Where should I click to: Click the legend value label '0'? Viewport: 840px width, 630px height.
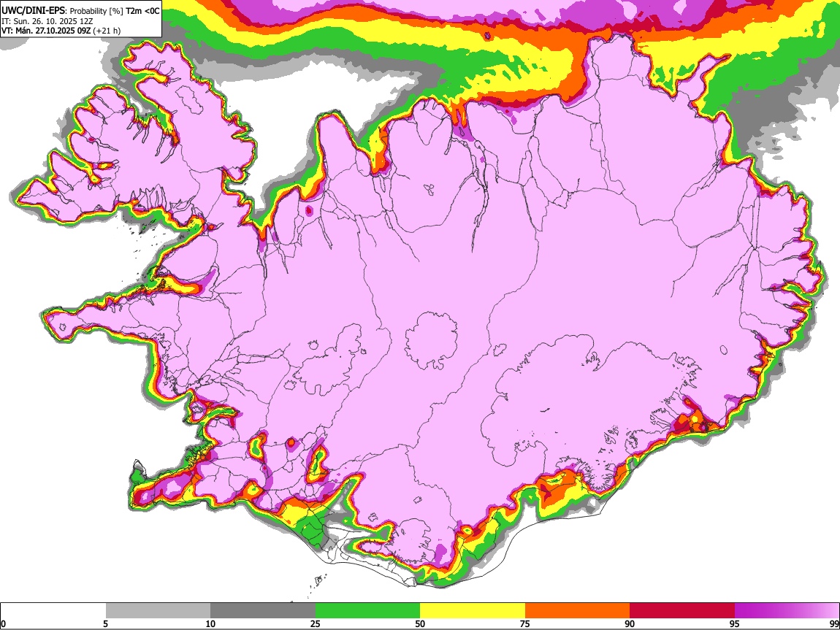click(4, 624)
